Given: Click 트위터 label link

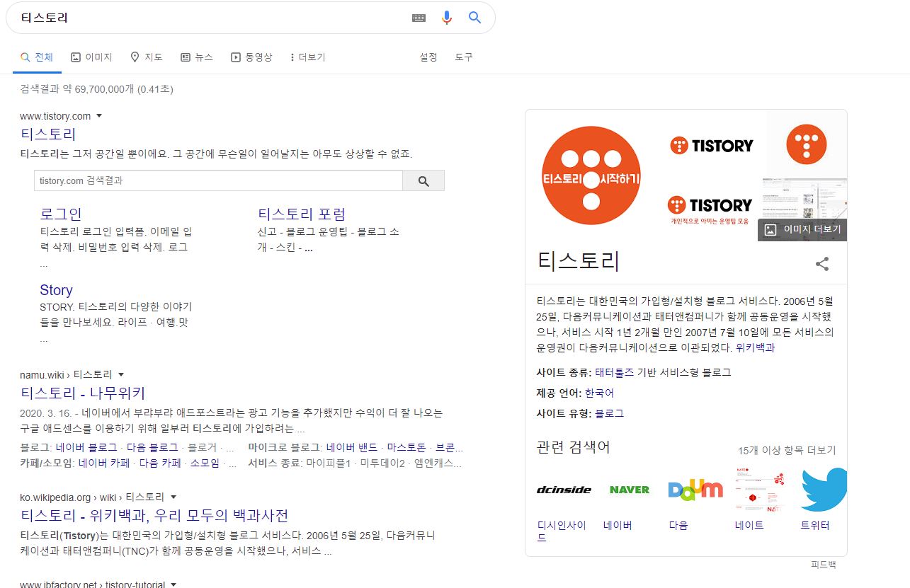Looking at the screenshot, I should (815, 525).
